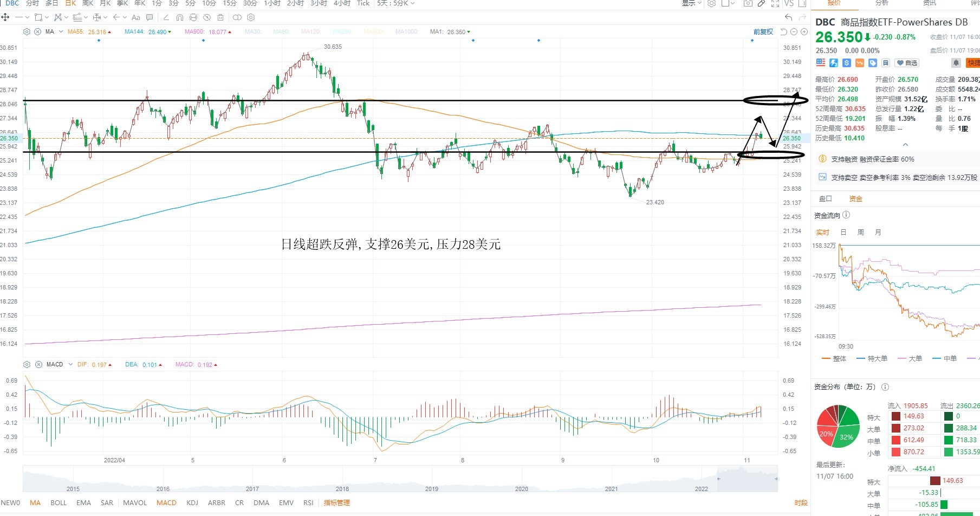Toggle the MACD sub-chart indicator
Image resolution: width=980 pixels, height=516 pixels.
(166, 502)
